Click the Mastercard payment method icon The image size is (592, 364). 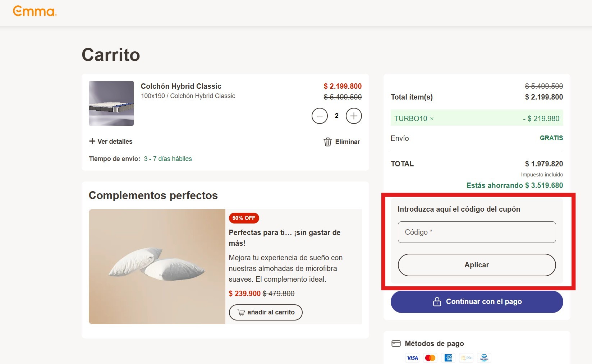point(430,358)
